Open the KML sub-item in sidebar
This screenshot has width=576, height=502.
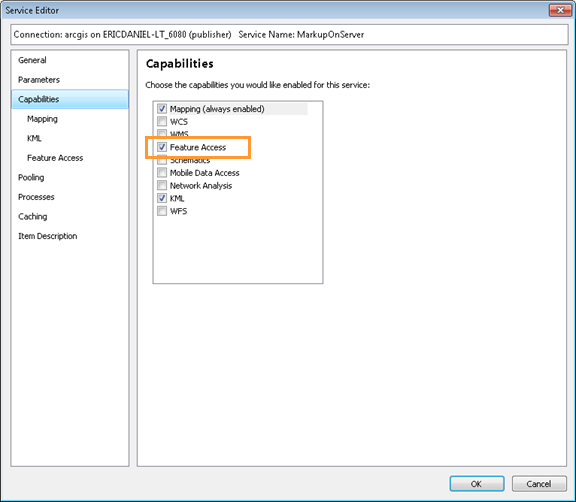point(34,138)
